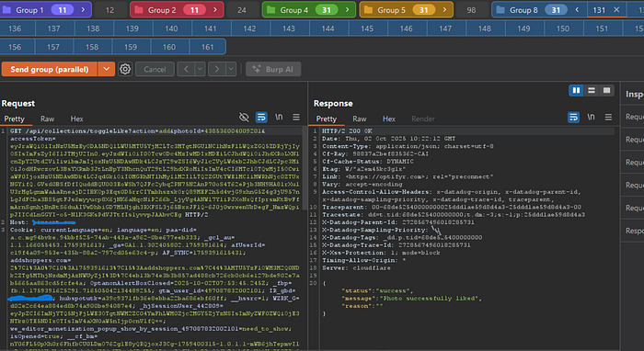Click "Server: cloudflare" header line
This screenshot has height=351, width=644.
[357, 267]
